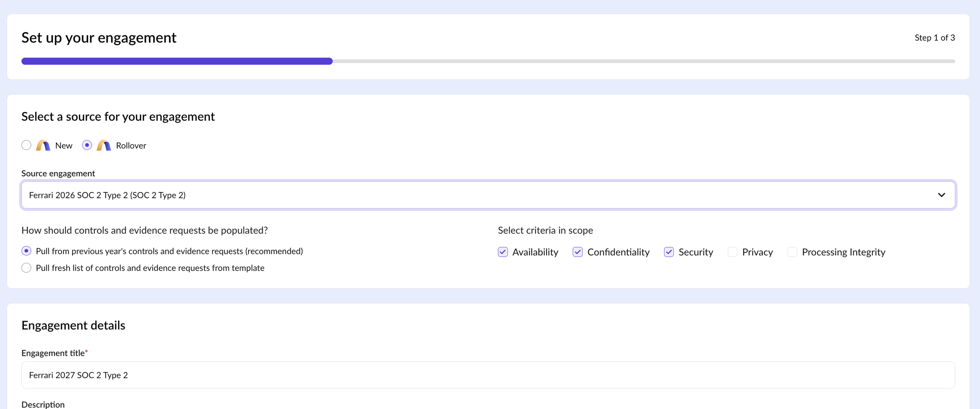
Task: Check the Processing Integrity checkbox
Action: pyautogui.click(x=792, y=252)
